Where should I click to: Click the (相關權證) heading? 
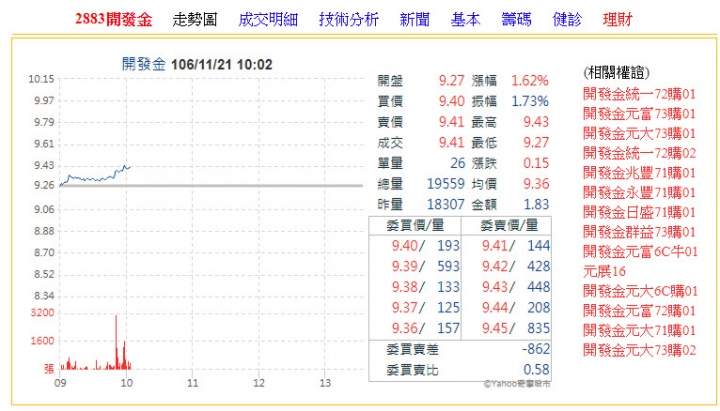(x=616, y=73)
